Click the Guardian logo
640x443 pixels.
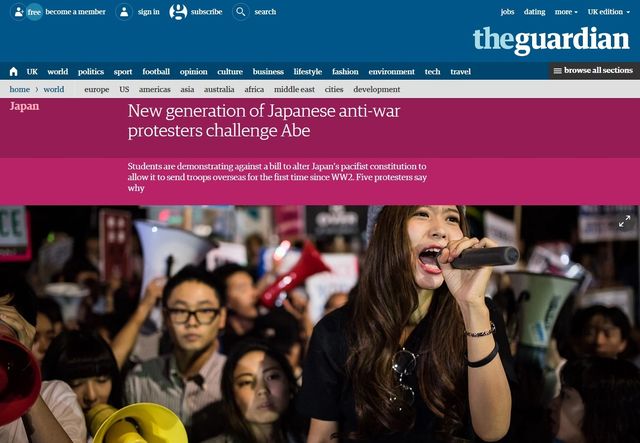[x=551, y=40]
